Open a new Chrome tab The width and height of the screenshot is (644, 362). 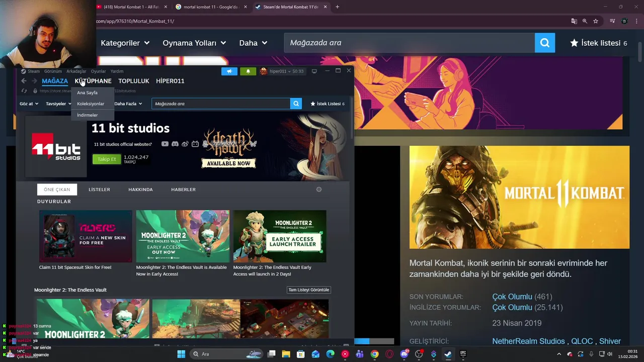coord(337,7)
